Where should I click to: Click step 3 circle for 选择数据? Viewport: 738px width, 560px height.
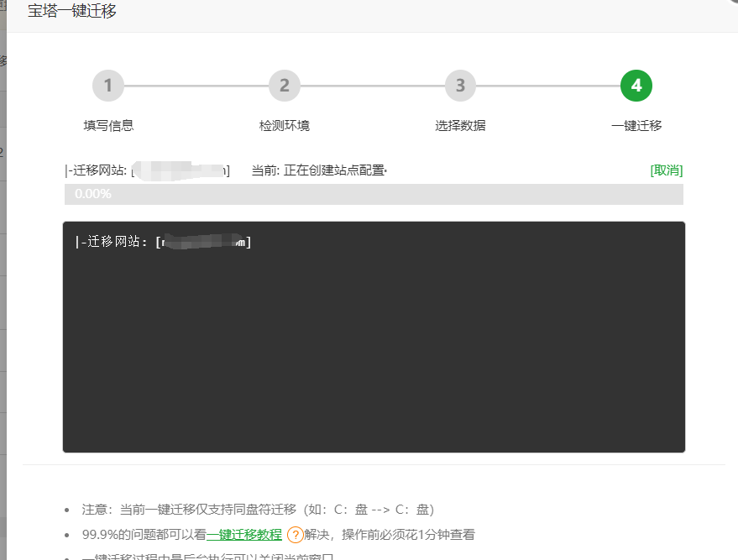click(x=460, y=86)
